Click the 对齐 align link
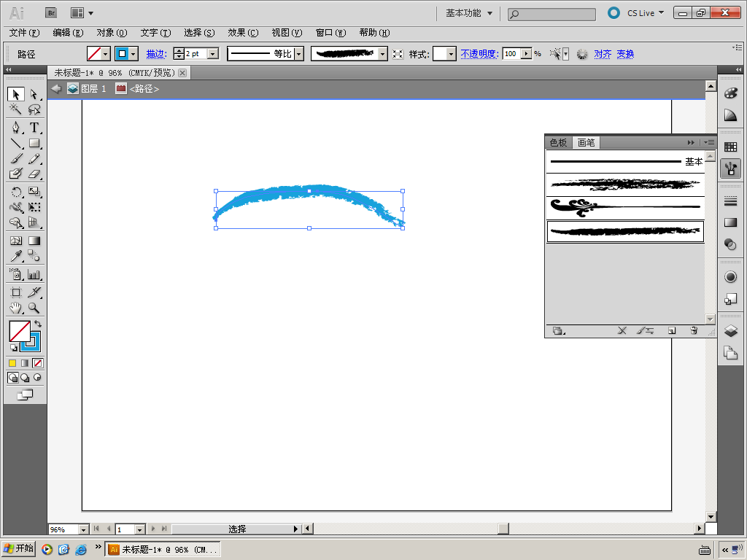Image resolution: width=747 pixels, height=560 pixels. click(603, 54)
